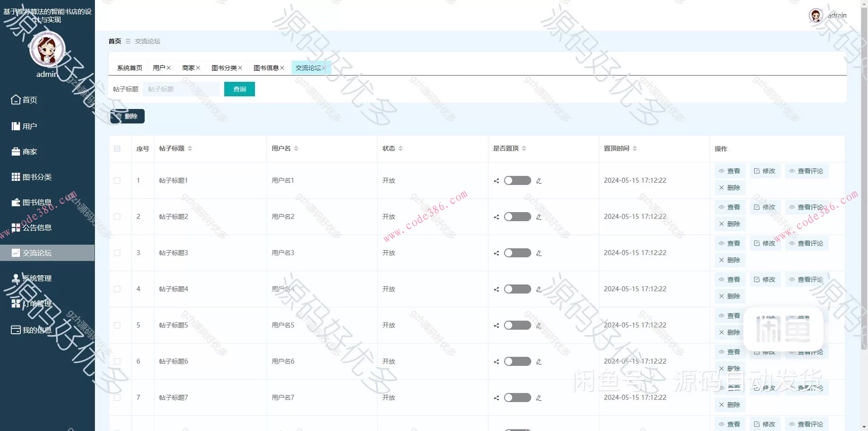The height and width of the screenshot is (431, 868).
Task: Focus the 帖子标题 search input
Action: coord(181,89)
